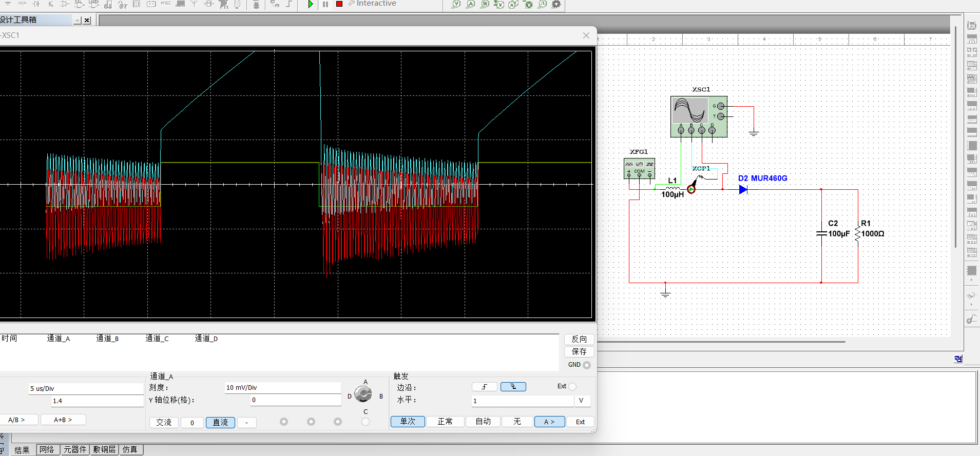Viewport: 980px width, 456px height.
Task: Open the MCU chip component icon
Action: point(256,4)
